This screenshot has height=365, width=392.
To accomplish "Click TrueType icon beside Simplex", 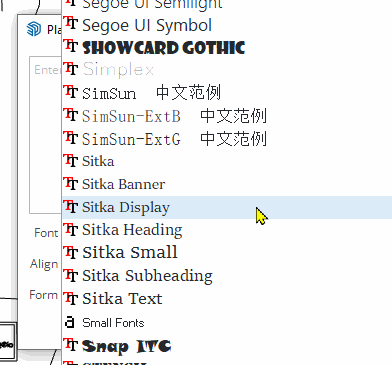I will 71,69.
